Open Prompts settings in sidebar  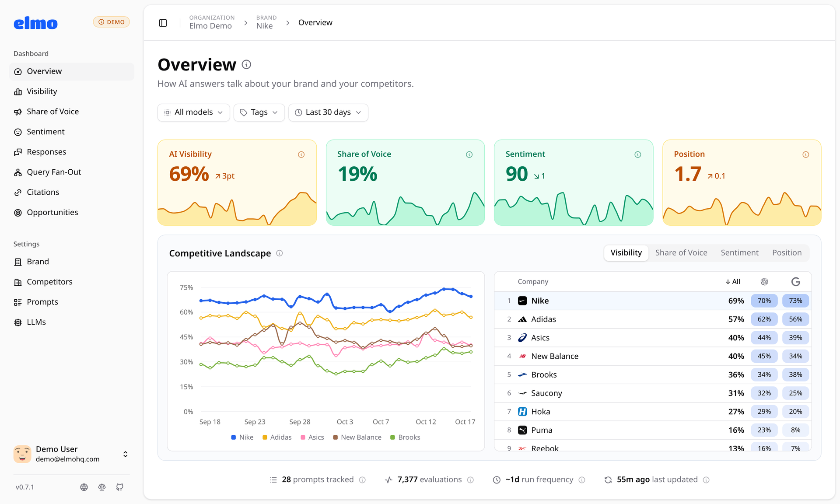click(x=71, y=302)
